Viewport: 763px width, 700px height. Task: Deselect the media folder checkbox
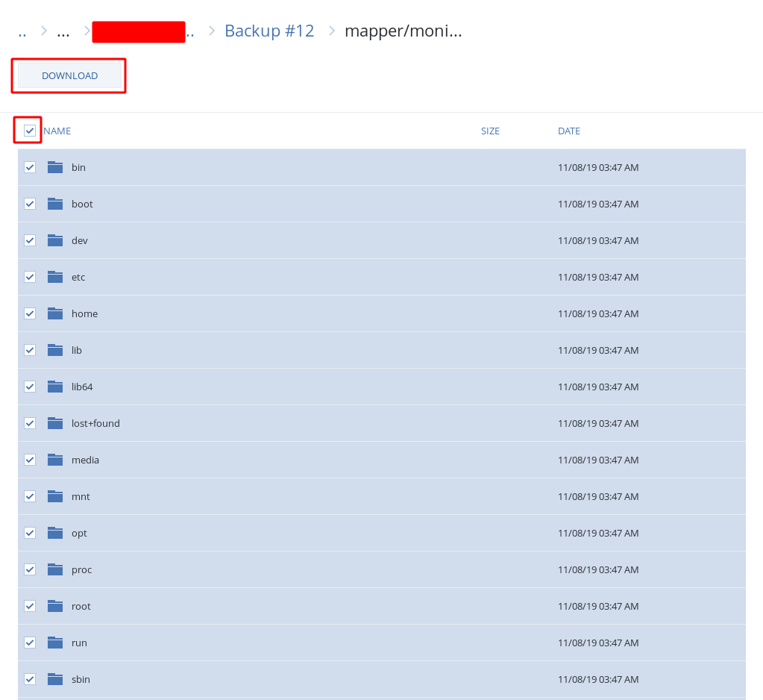pyautogui.click(x=30, y=460)
